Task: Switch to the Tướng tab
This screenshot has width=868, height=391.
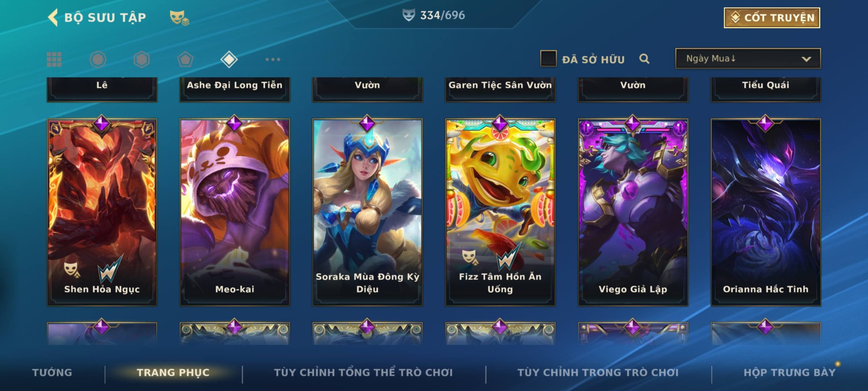Action: pos(52,373)
